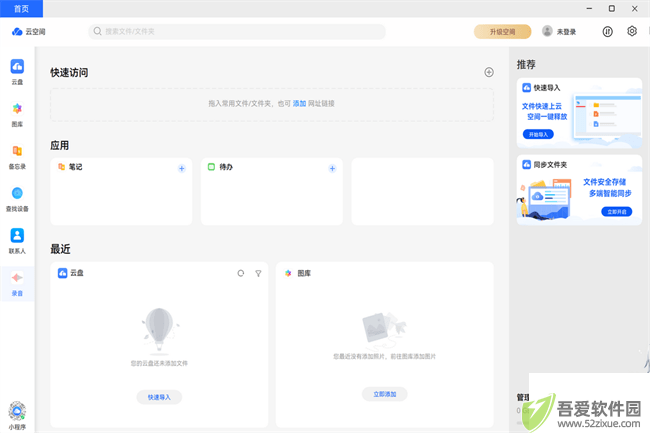Open the 备忘录 memo sidebar icon
Viewport: 650px width, 433px height.
(x=17, y=151)
